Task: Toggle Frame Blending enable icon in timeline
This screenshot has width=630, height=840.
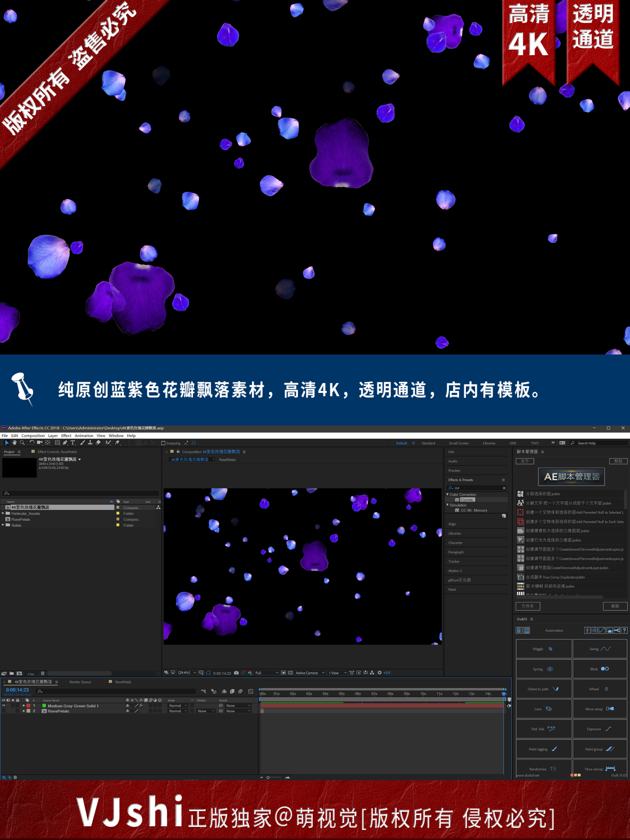Action: pos(232,692)
